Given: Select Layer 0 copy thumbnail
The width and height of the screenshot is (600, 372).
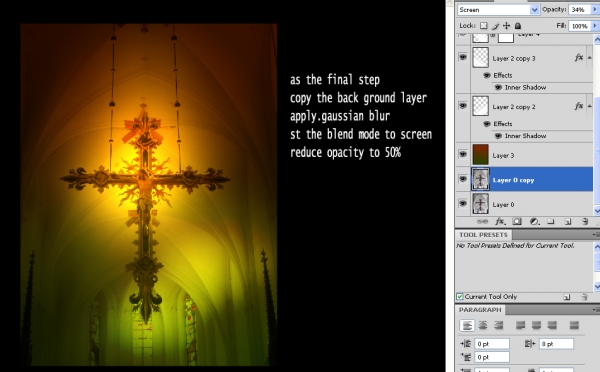Looking at the screenshot, I should point(481,179).
